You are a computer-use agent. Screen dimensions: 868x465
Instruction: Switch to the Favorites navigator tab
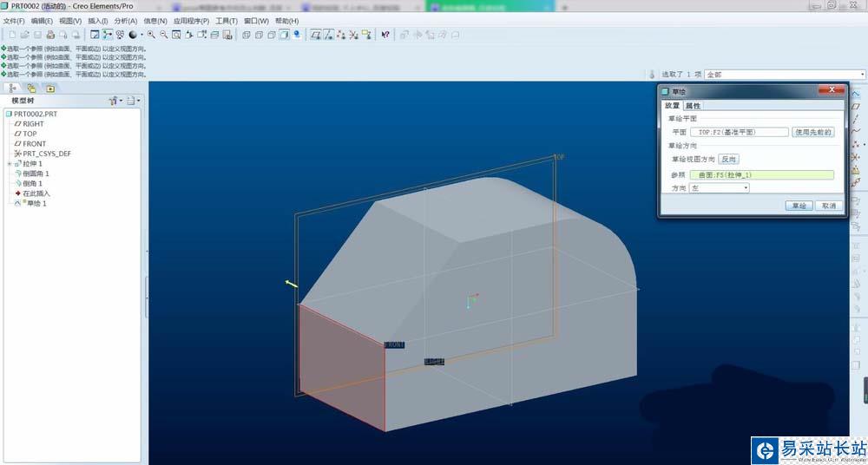tap(49, 88)
